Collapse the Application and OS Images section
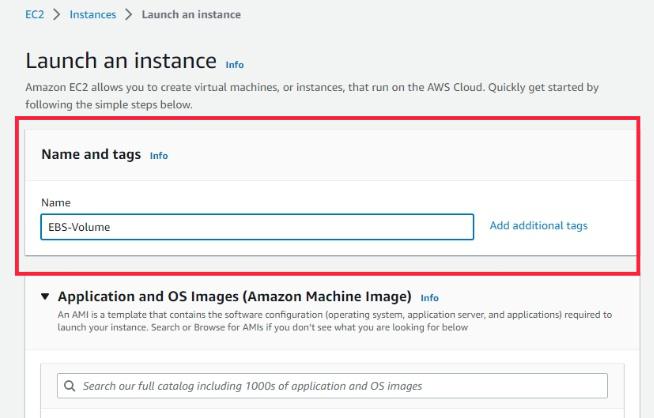654x418 pixels. [45, 297]
